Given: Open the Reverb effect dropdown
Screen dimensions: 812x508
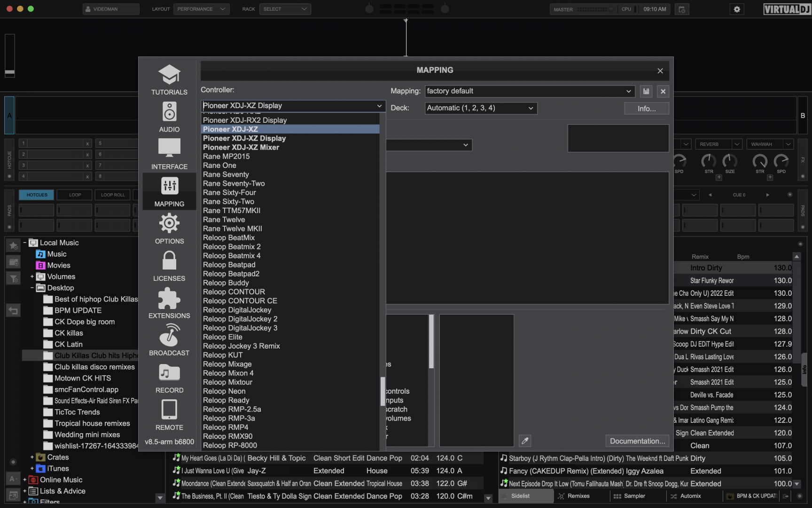Looking at the screenshot, I should tap(718, 144).
